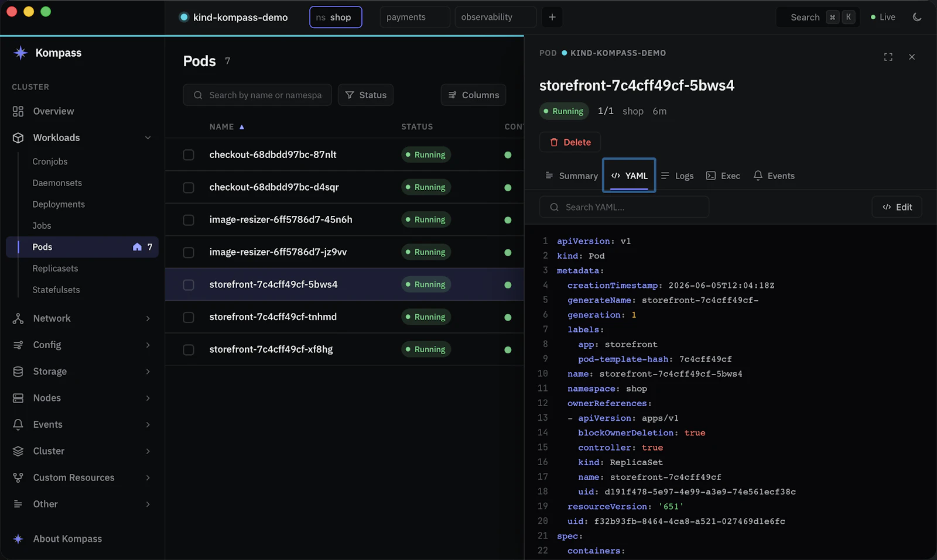This screenshot has width=937, height=560.
Task: Click the terminal icon on Exec tab
Action: [x=711, y=176]
